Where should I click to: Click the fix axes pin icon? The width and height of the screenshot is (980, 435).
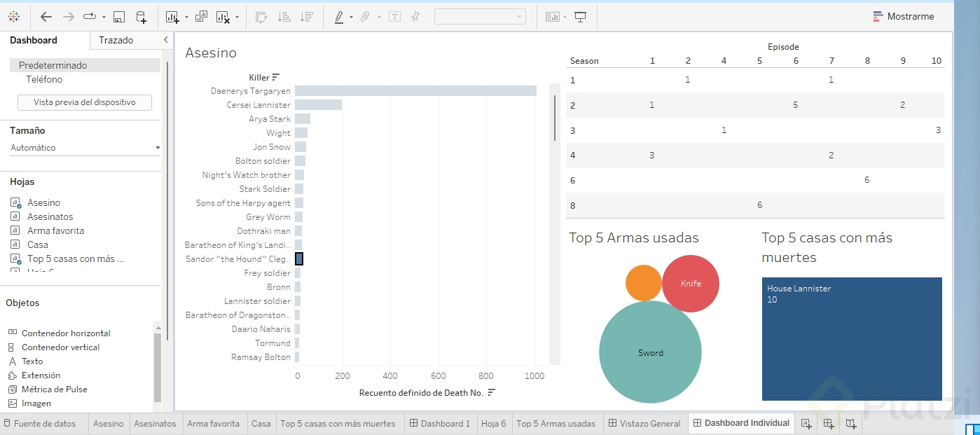(415, 17)
